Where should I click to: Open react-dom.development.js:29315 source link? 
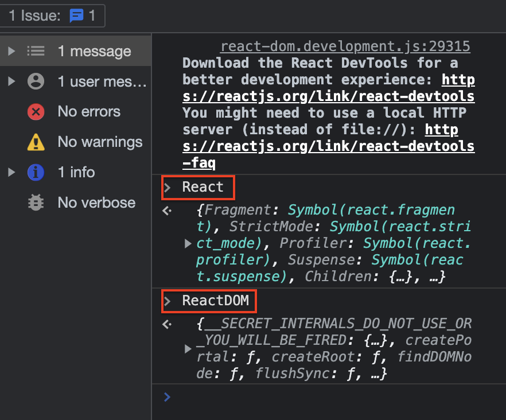(x=345, y=46)
